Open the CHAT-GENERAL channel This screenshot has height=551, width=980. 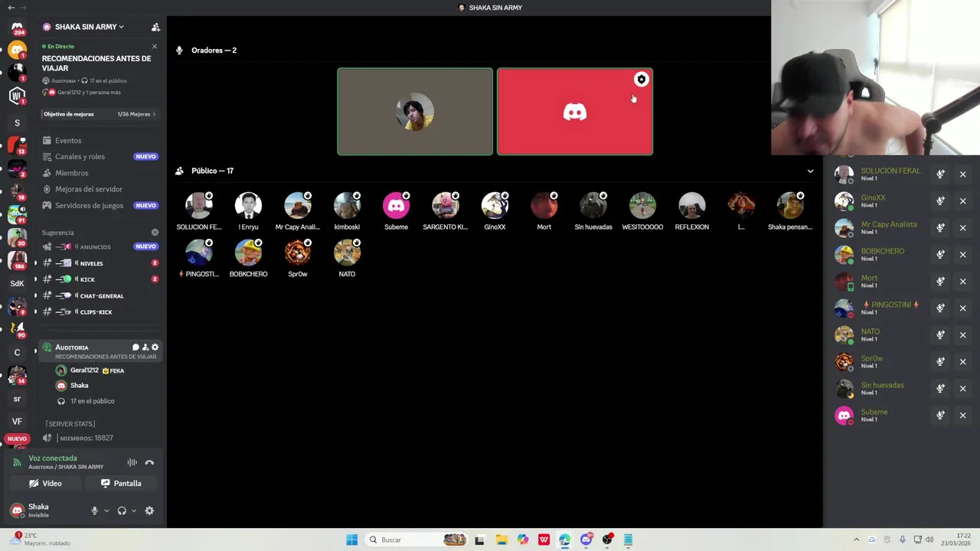pos(100,296)
